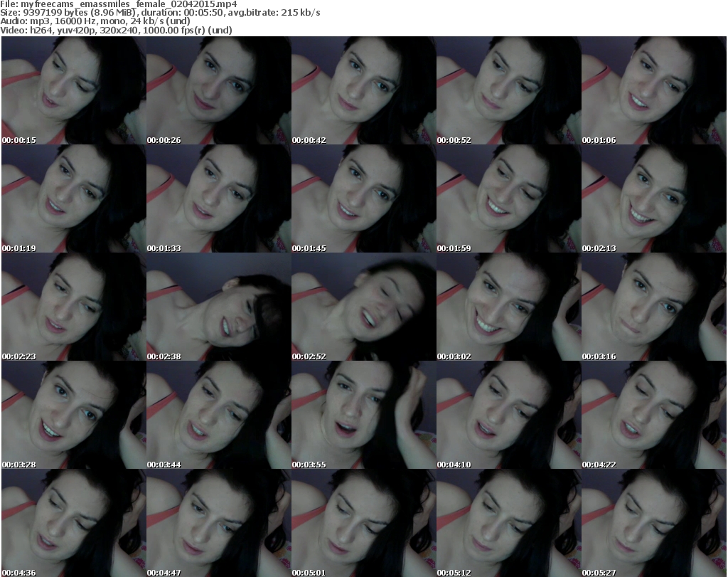Click the thumbnail labeled 00:04:10
This screenshot has width=728, height=577.
coord(508,415)
